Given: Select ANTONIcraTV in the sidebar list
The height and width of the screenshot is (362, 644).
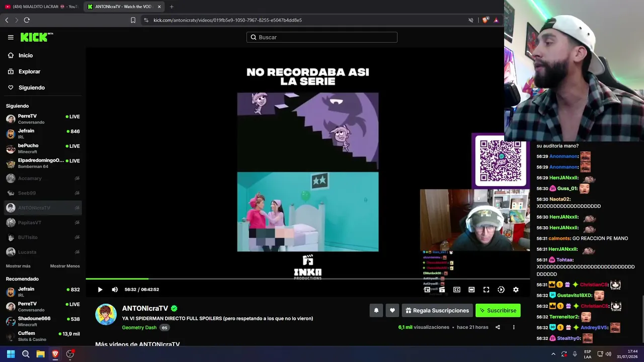Looking at the screenshot, I should (x=43, y=208).
